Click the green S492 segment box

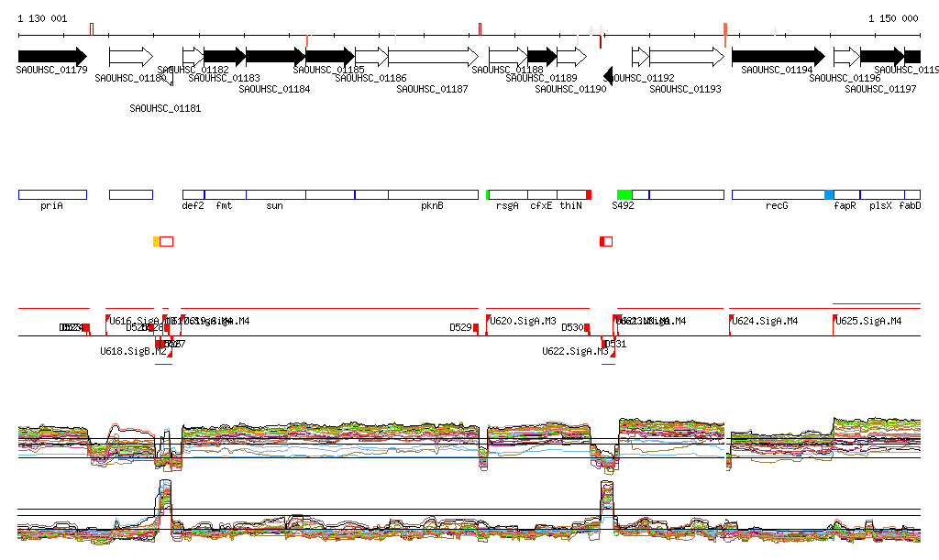624,194
